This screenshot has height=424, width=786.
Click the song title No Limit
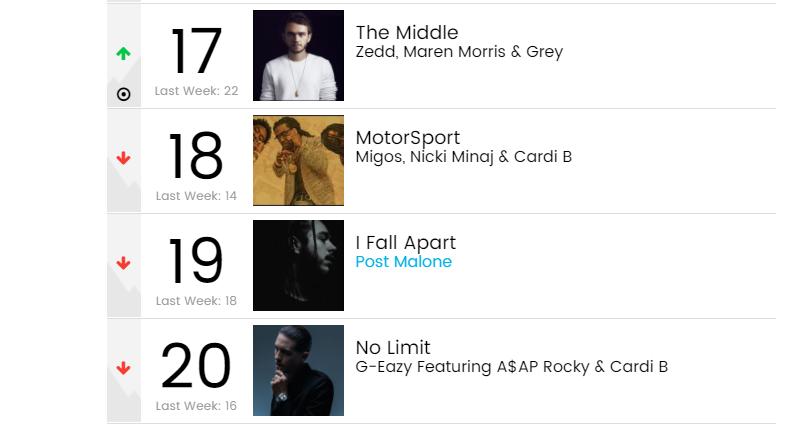[393, 348]
